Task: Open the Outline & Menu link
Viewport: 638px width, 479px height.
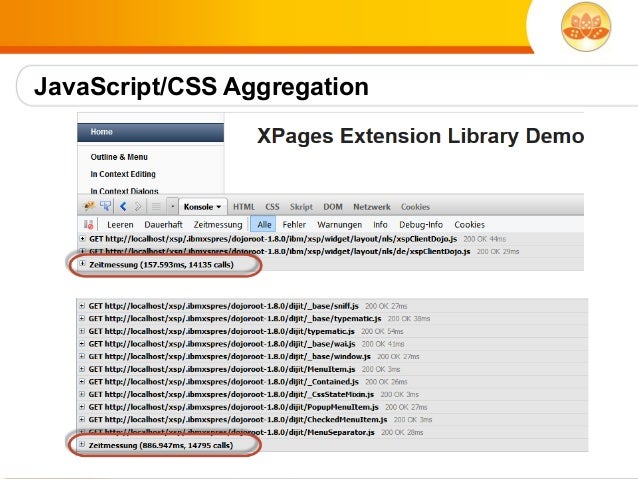Action: click(119, 157)
